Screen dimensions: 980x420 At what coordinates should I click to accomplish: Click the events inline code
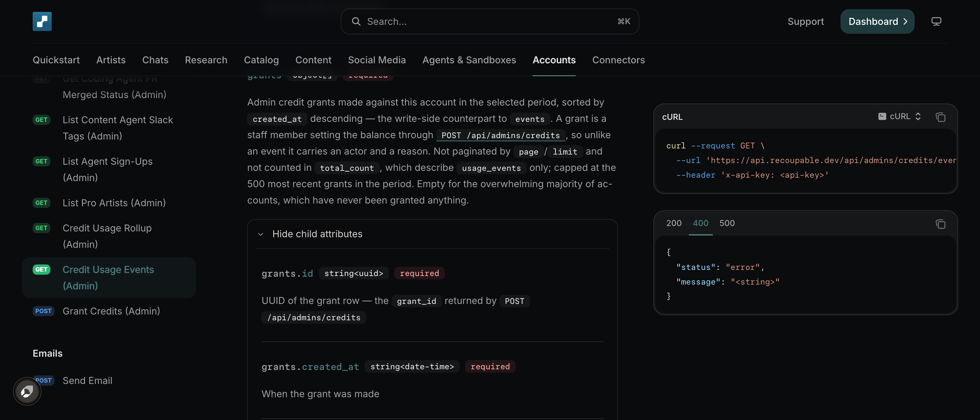(529, 119)
